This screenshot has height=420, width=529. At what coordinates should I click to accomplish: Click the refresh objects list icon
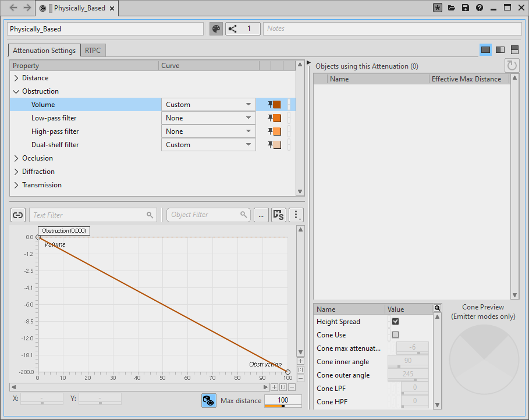click(512, 66)
